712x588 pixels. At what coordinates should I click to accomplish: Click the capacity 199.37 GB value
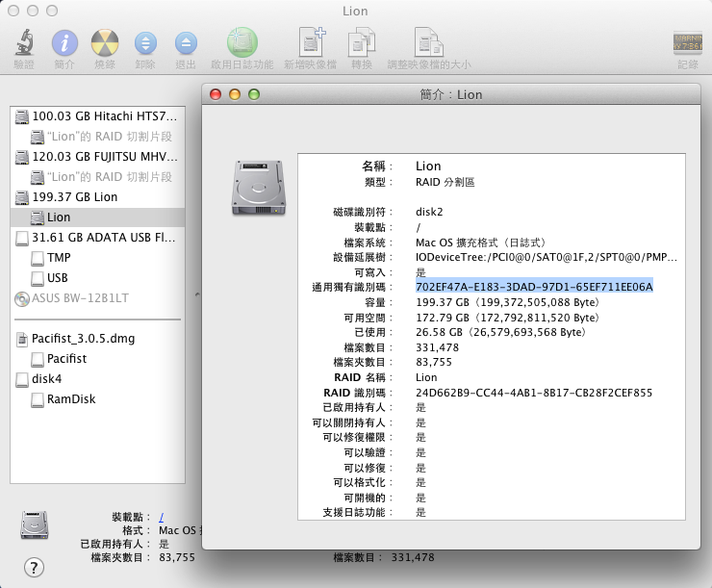(x=507, y=302)
